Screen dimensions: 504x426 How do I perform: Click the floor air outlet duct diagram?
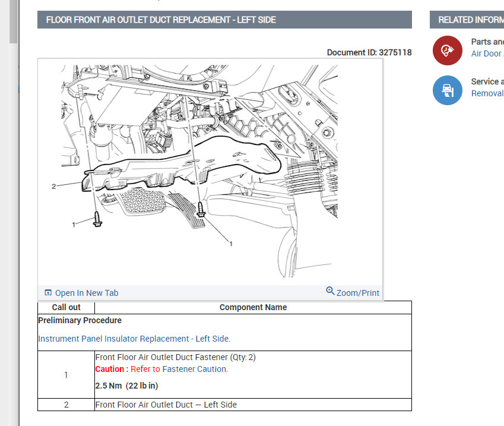(x=199, y=171)
